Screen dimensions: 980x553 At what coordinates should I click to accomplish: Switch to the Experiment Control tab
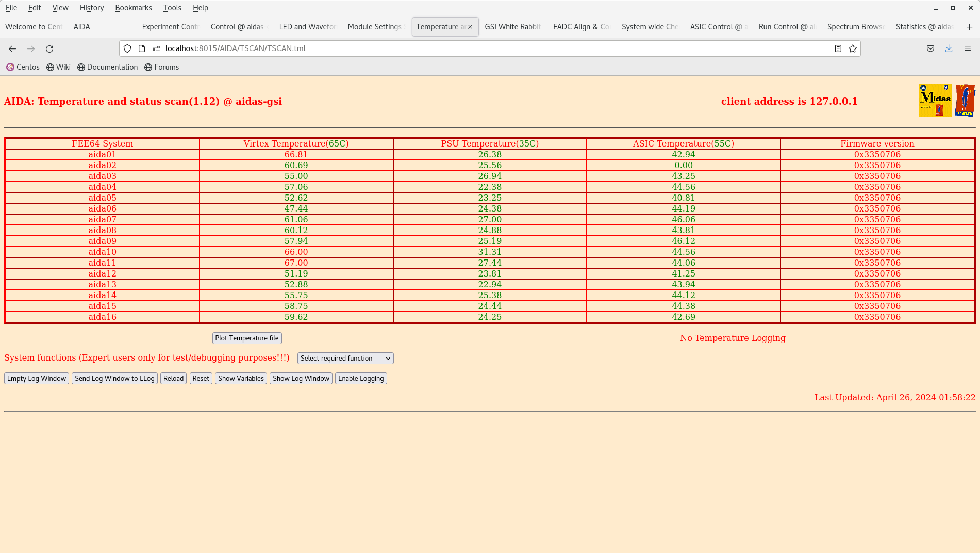tap(171, 27)
